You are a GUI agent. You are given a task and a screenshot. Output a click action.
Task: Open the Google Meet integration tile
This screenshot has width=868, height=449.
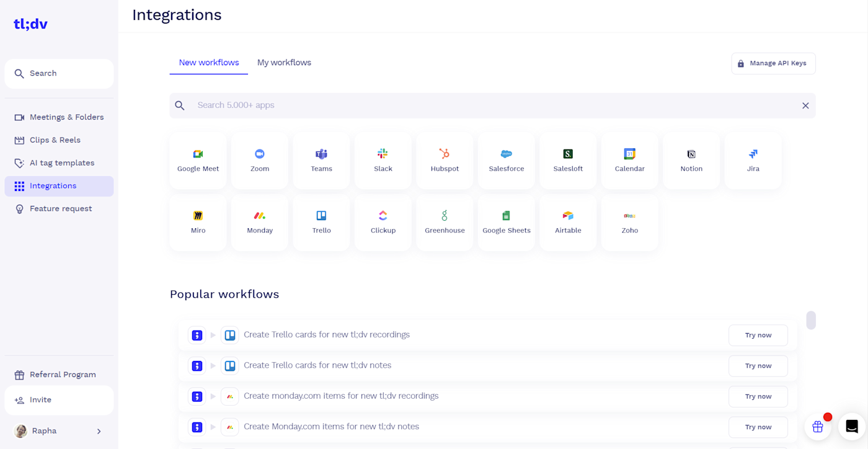pyautogui.click(x=198, y=161)
